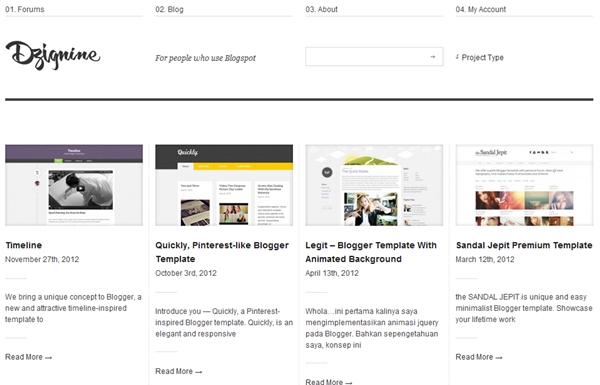Open Quickly, Pinterest-like Blogger Template title
The height and width of the screenshot is (385, 600).
[x=222, y=252]
